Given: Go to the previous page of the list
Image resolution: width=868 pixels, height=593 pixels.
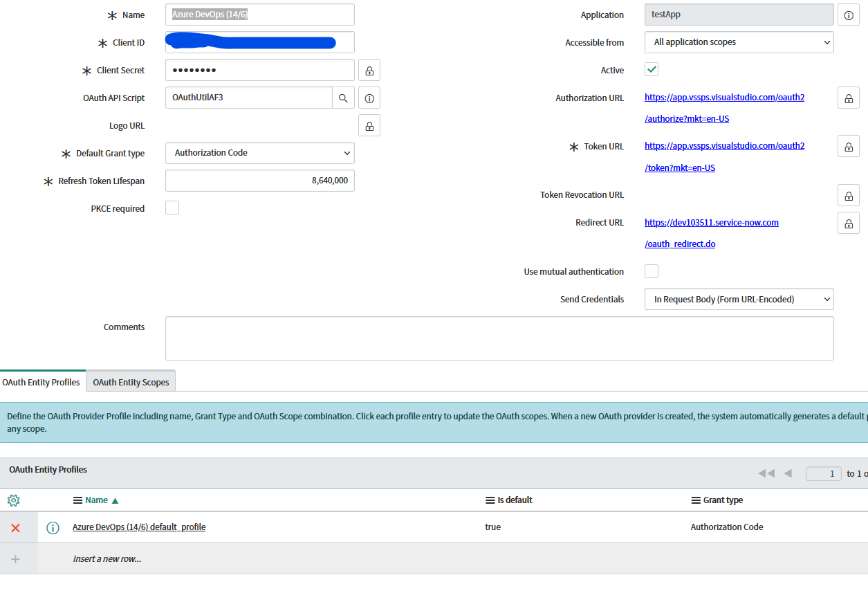Looking at the screenshot, I should [787, 473].
